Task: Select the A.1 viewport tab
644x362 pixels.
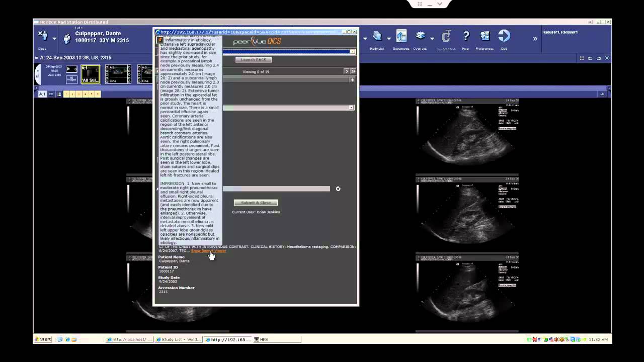Action: point(42,94)
